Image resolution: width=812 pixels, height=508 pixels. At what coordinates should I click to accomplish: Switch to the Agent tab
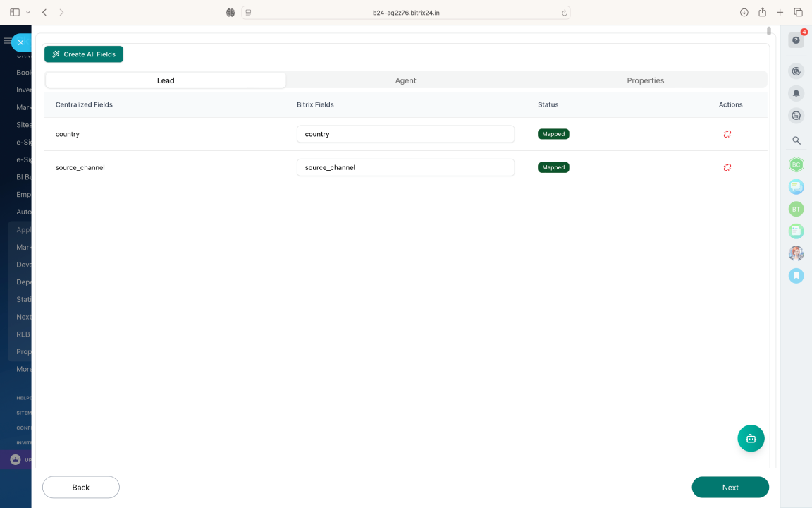point(405,80)
